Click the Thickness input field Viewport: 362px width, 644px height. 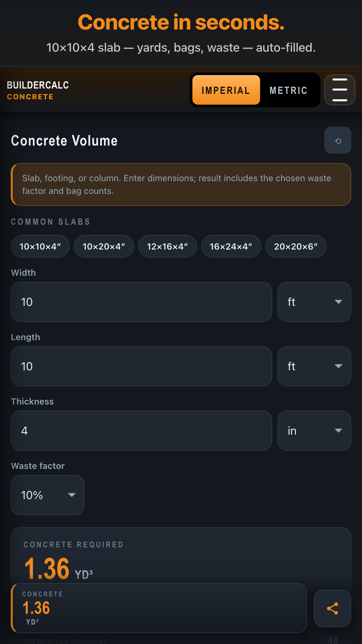141,431
